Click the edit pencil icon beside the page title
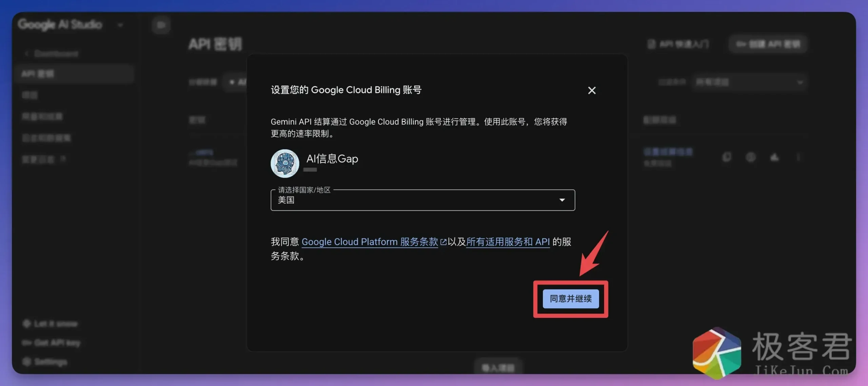This screenshot has width=868, height=386. coord(161,24)
